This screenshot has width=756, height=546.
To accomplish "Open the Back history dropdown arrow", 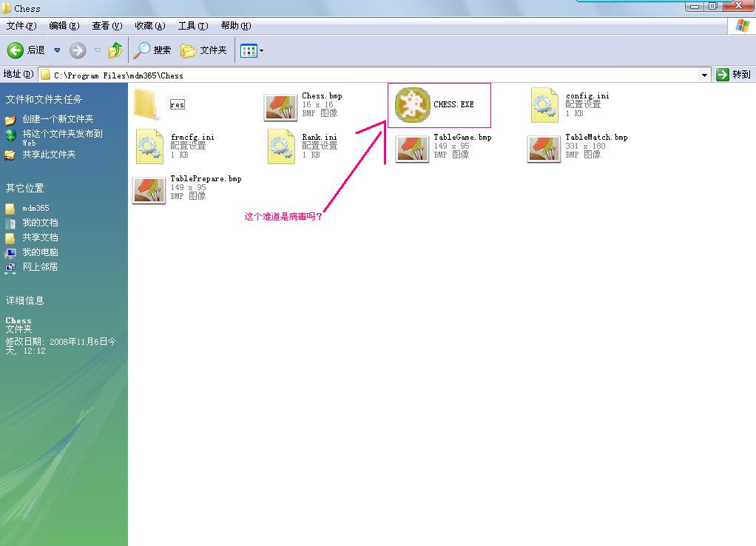I will click(x=57, y=50).
